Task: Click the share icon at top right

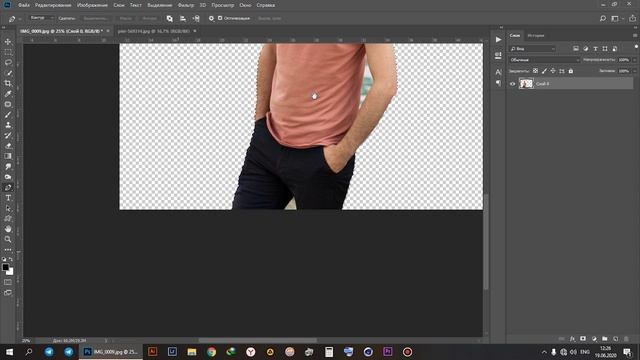Action: point(632,18)
